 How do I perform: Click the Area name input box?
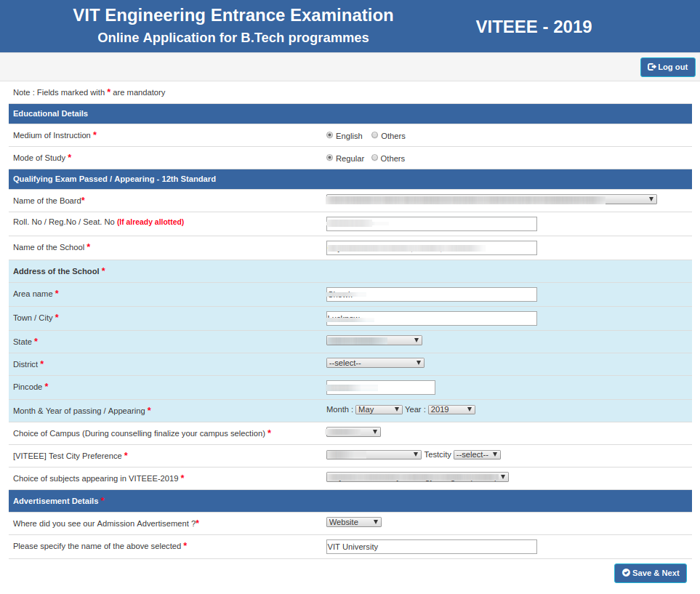click(x=431, y=294)
